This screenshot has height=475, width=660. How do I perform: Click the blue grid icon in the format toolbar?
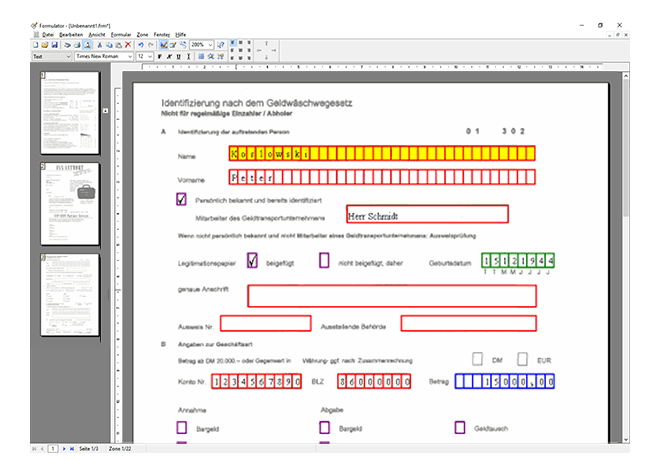tap(201, 56)
